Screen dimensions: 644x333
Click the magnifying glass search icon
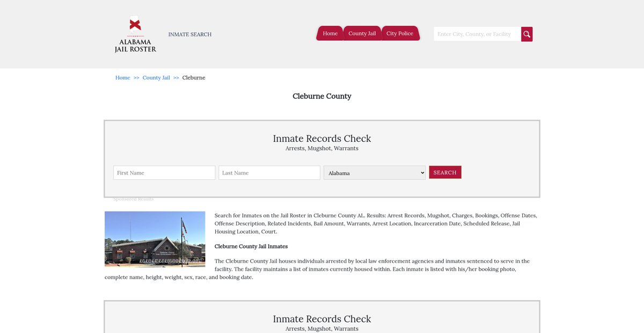[527, 34]
